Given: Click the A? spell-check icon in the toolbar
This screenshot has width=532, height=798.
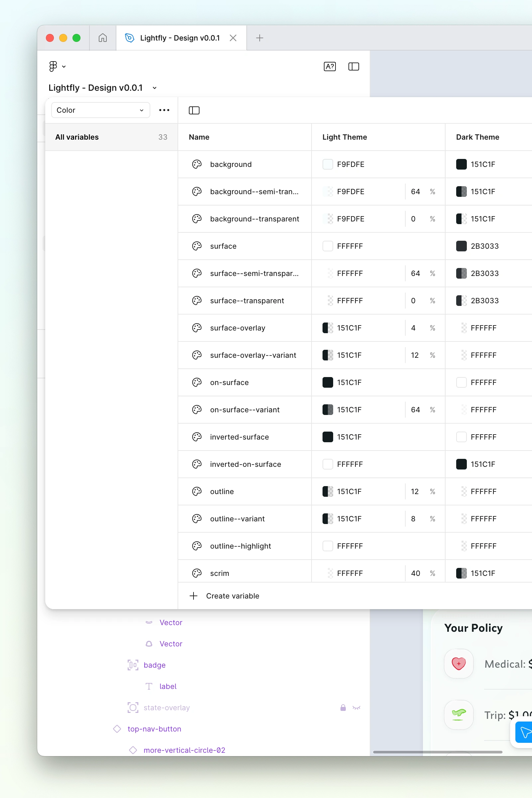Looking at the screenshot, I should click(330, 66).
